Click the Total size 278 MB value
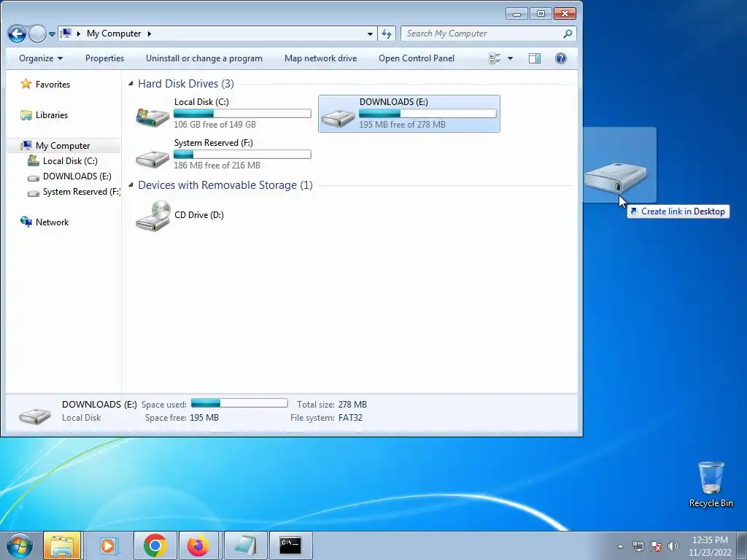 coord(352,404)
